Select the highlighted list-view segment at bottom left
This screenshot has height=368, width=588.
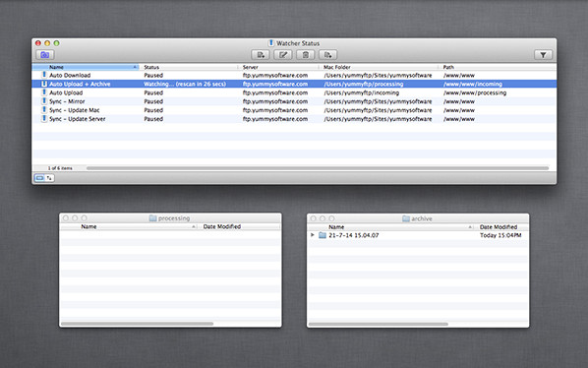coord(39,178)
